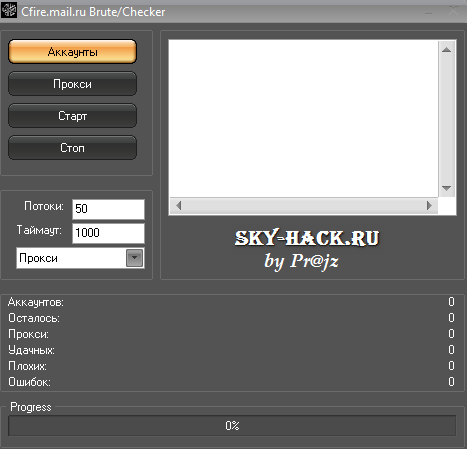Click the 0% progress bar
The image size is (467, 449).
232,426
